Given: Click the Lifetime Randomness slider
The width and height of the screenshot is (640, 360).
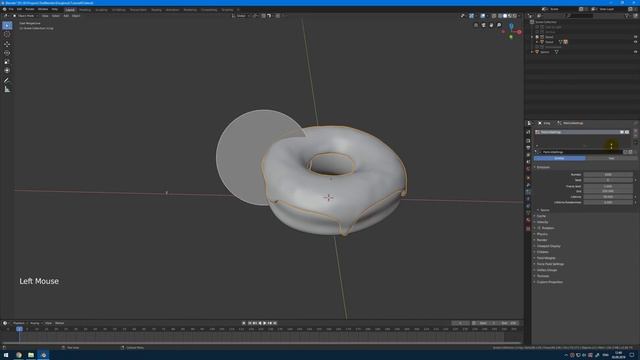Looking at the screenshot, I should coord(608,202).
